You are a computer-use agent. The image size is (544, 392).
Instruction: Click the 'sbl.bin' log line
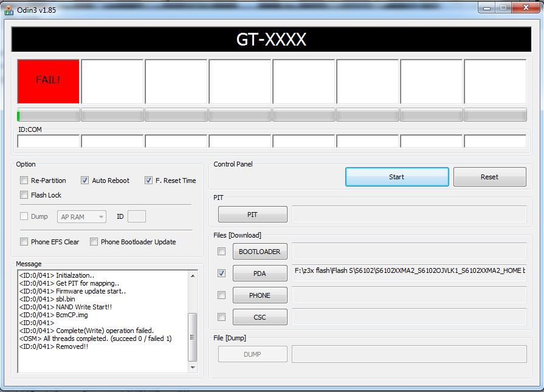tap(47, 299)
